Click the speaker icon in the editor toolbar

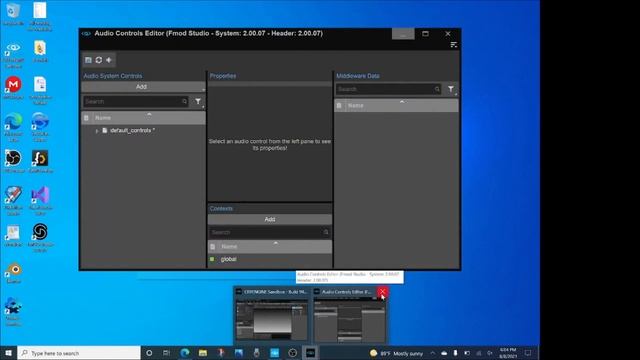click(109, 60)
